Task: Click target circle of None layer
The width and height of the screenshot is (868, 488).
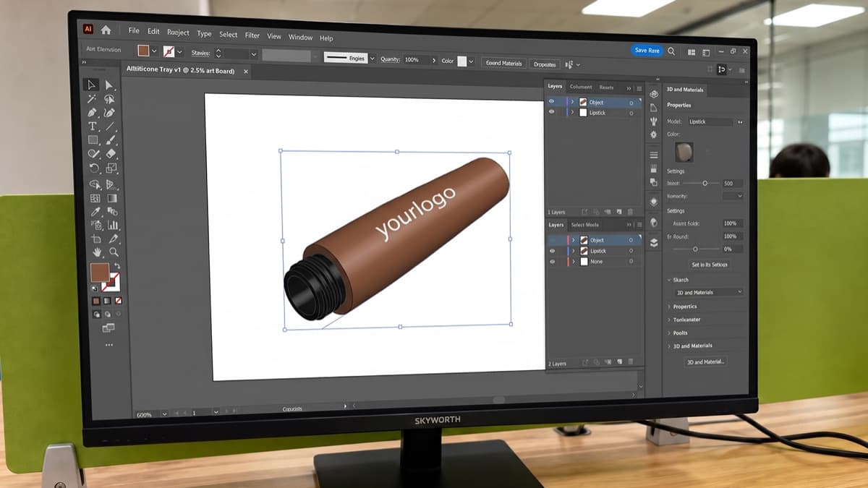Action: tap(631, 261)
